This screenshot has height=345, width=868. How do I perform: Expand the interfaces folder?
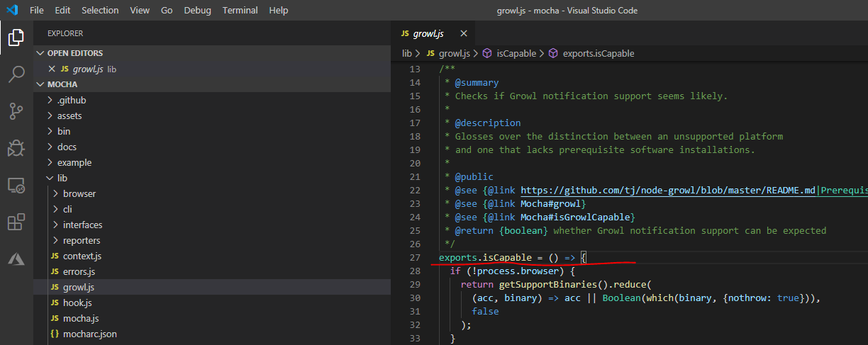(212, 225)
